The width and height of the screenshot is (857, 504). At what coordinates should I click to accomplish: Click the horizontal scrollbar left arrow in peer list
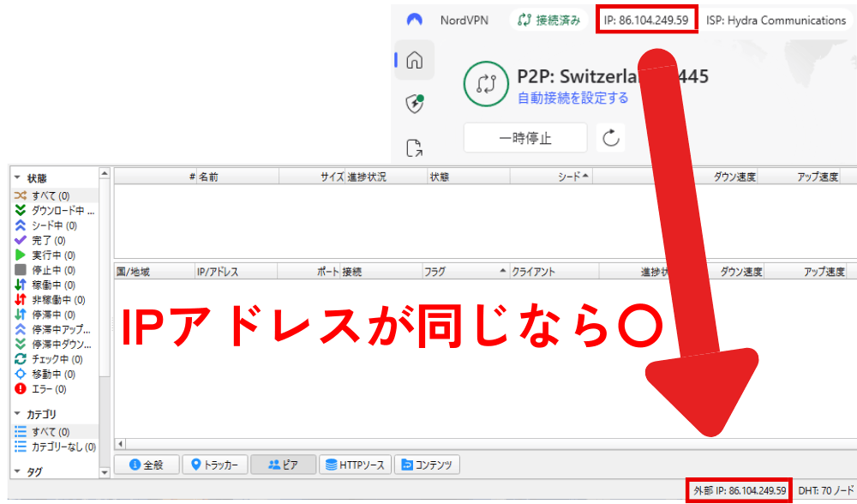[x=121, y=444]
